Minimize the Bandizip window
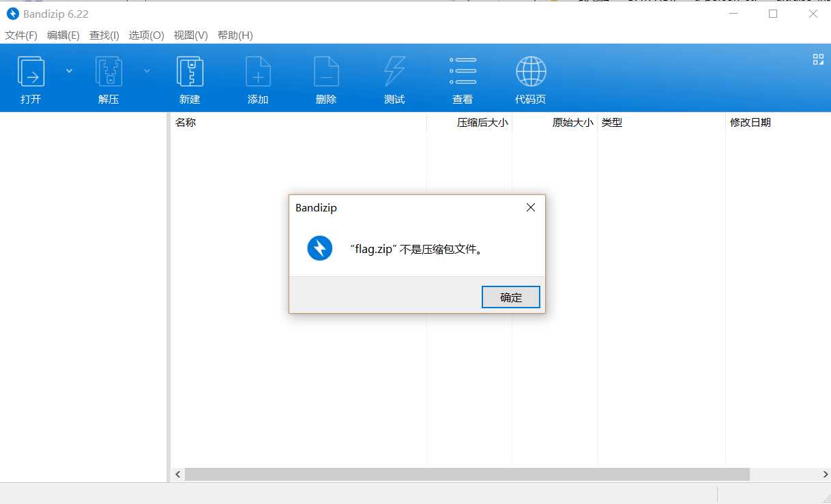The width and height of the screenshot is (831, 504). click(733, 14)
